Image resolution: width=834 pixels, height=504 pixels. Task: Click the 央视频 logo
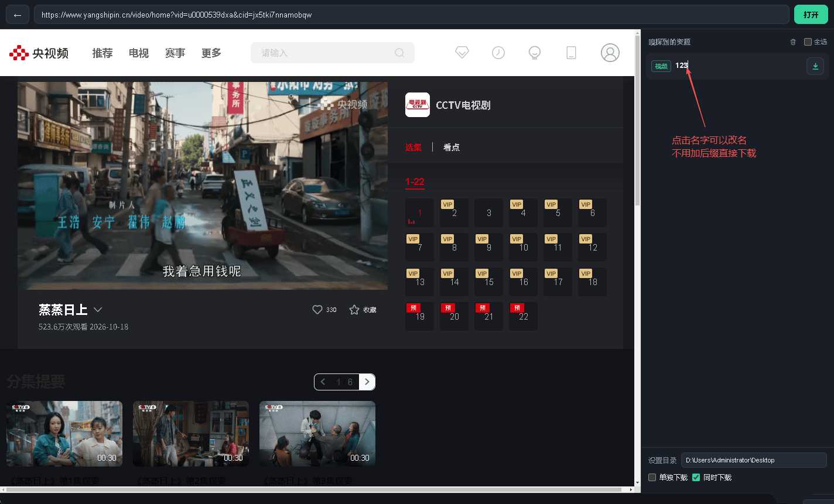(x=39, y=53)
